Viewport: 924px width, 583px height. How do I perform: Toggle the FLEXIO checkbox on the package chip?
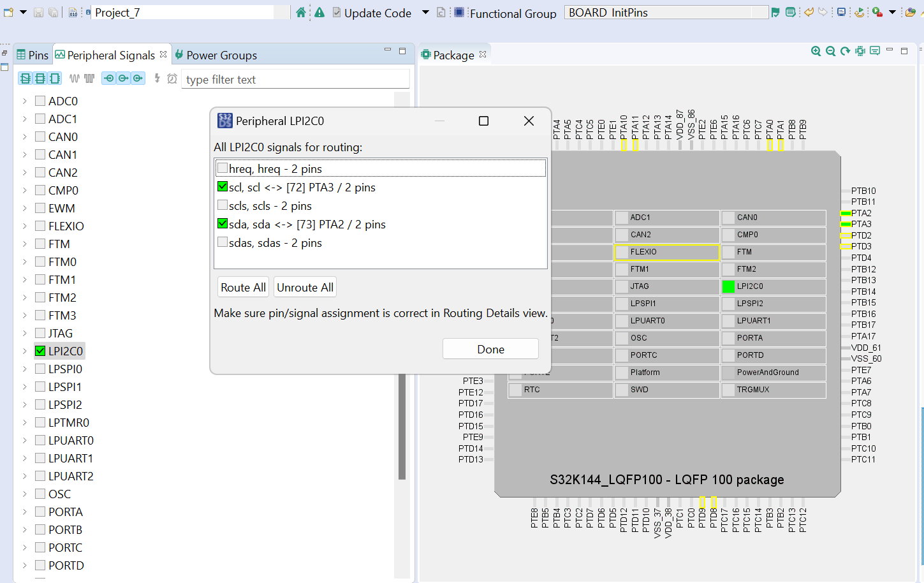point(622,253)
